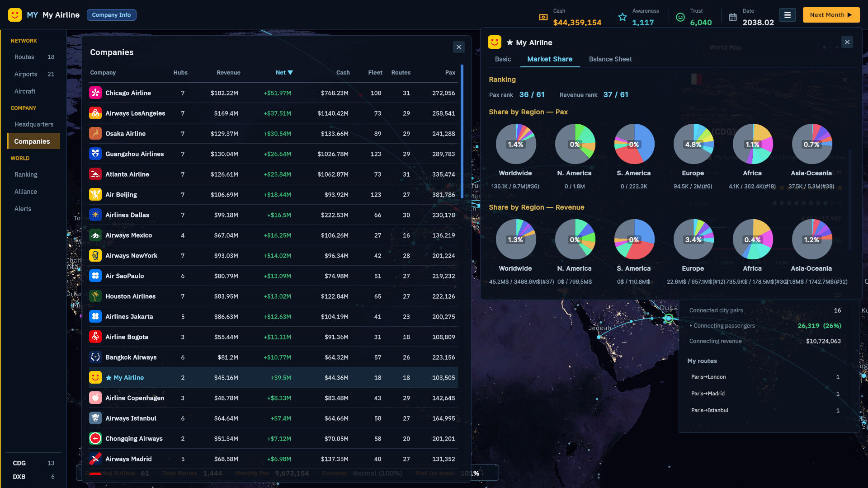Screen dimensions: 868x488
Task: Click the Guangzhou Airlines logo icon
Action: tap(95, 154)
